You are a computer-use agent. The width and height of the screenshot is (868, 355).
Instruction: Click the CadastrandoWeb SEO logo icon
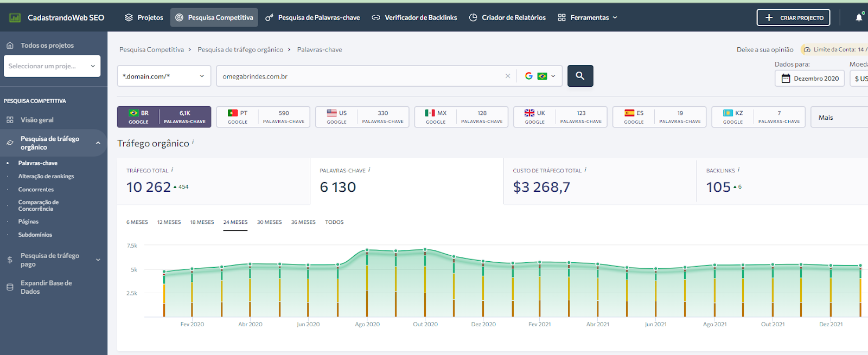pyautogui.click(x=15, y=17)
